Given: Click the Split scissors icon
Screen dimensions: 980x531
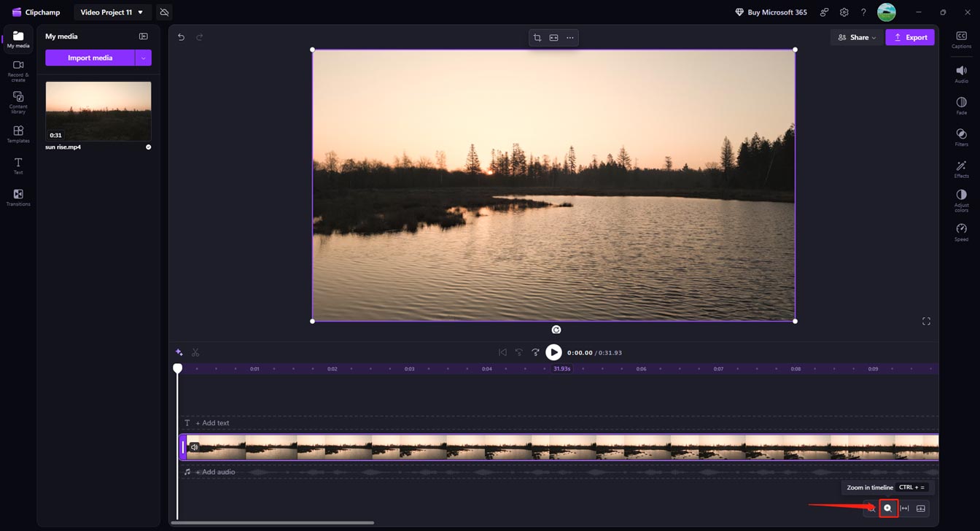Looking at the screenshot, I should coord(195,352).
